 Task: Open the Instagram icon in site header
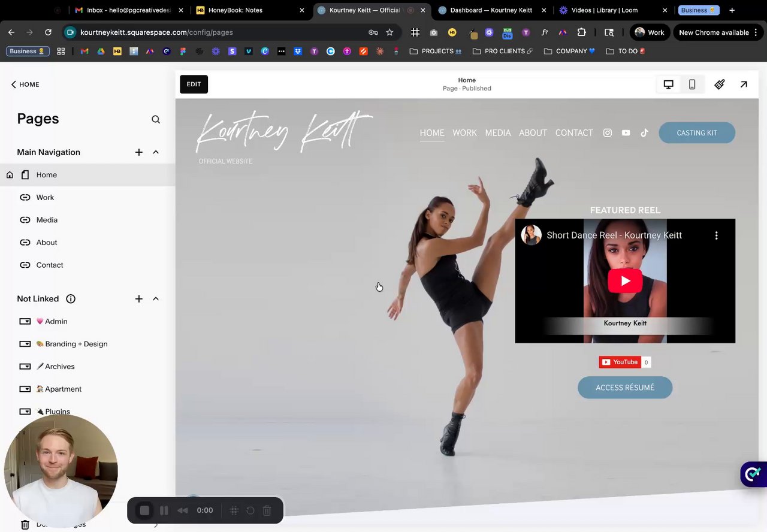click(608, 133)
